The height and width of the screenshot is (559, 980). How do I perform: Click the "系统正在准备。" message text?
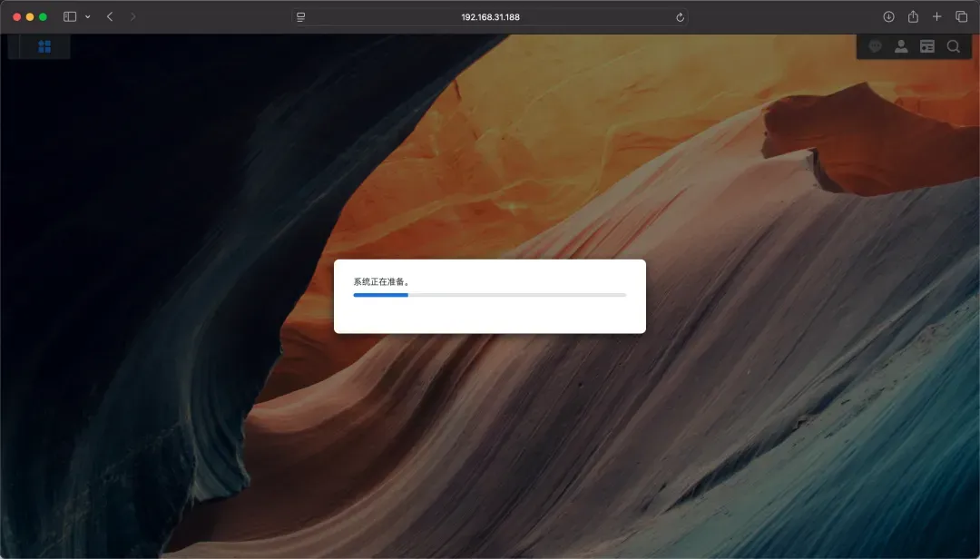coord(381,282)
